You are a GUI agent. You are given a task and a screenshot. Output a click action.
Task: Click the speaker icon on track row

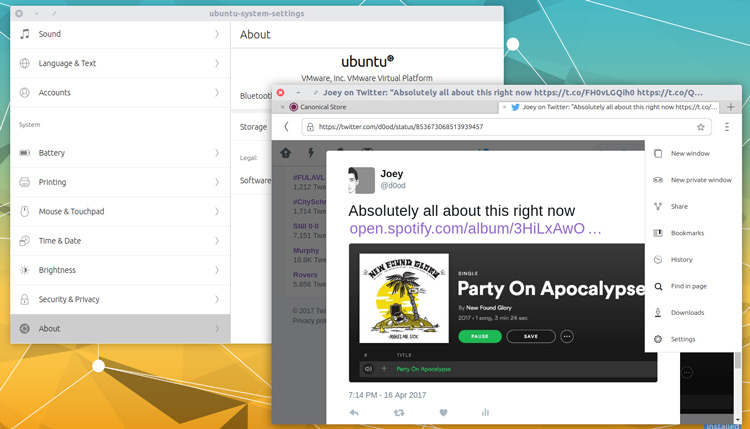pos(368,369)
